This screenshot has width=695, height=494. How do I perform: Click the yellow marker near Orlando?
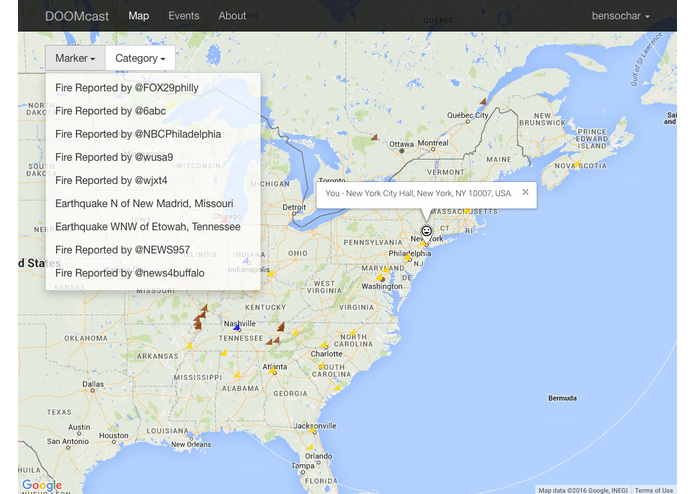(x=309, y=447)
